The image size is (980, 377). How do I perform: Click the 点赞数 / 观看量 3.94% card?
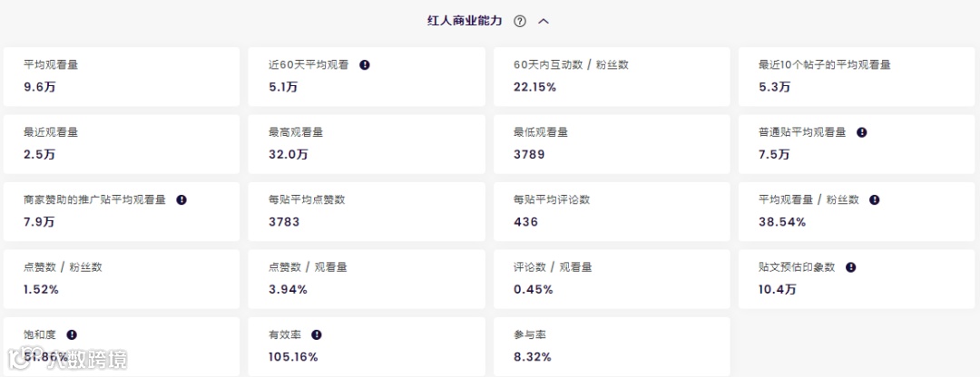click(367, 279)
